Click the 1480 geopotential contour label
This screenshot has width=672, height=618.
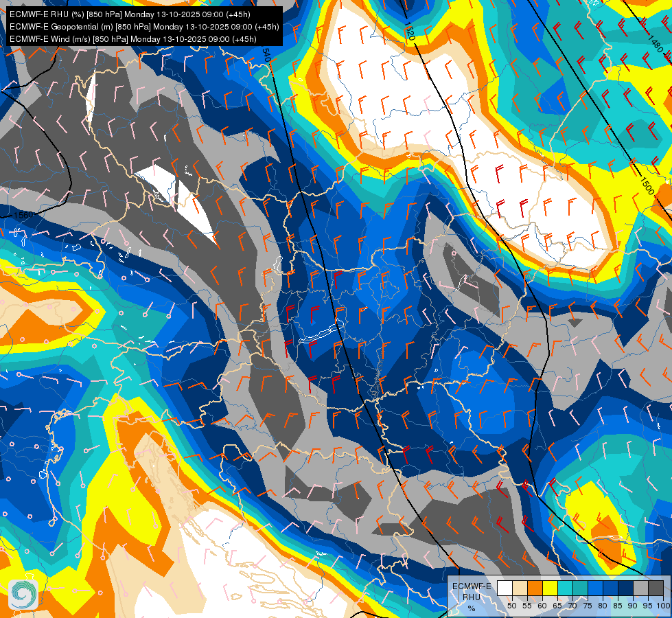pos(655,44)
